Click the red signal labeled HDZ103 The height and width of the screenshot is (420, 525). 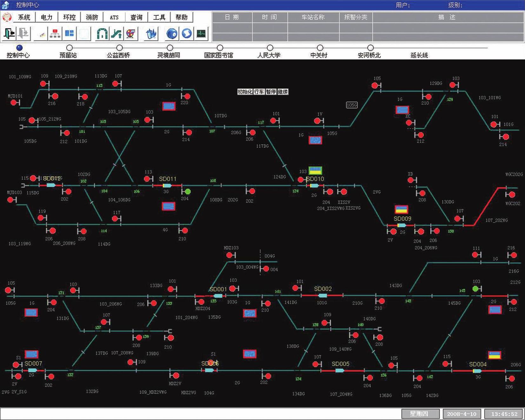[x=229, y=255]
